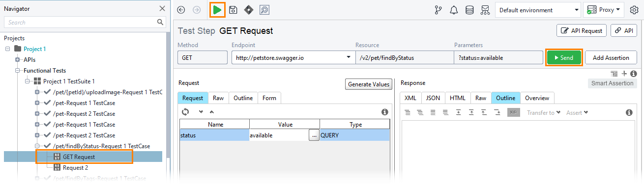Click the diamond-shaped icon in toolbar
This screenshot has width=644, height=184.
coord(249,10)
